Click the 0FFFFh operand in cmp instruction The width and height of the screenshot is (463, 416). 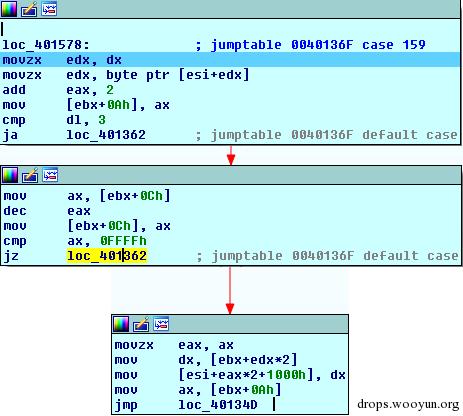click(x=123, y=241)
